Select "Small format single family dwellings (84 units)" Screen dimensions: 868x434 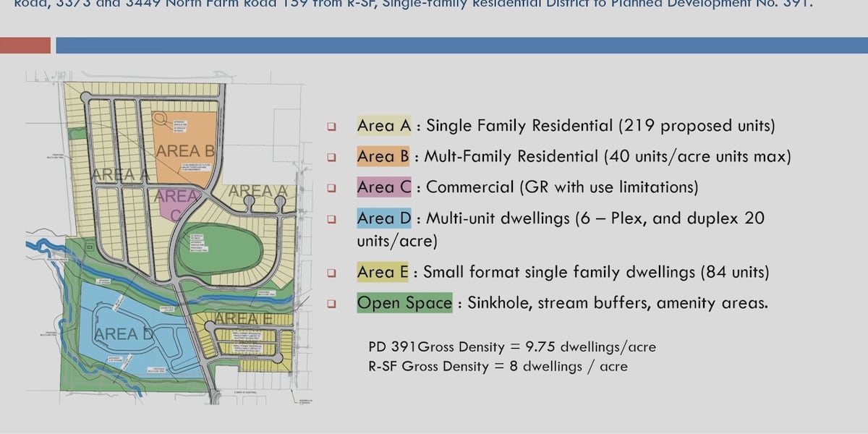(596, 272)
